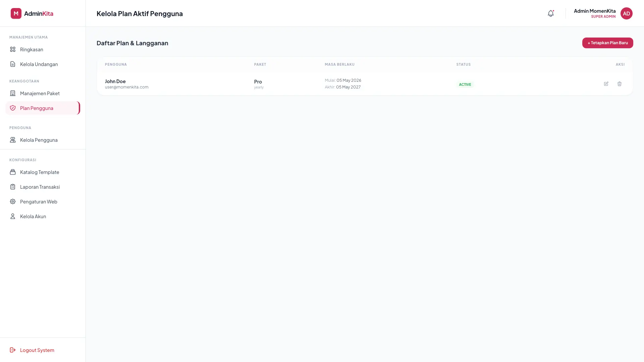Delete John Doe's plan with trash icon
Screen dimensions: 644x362
click(x=620, y=84)
